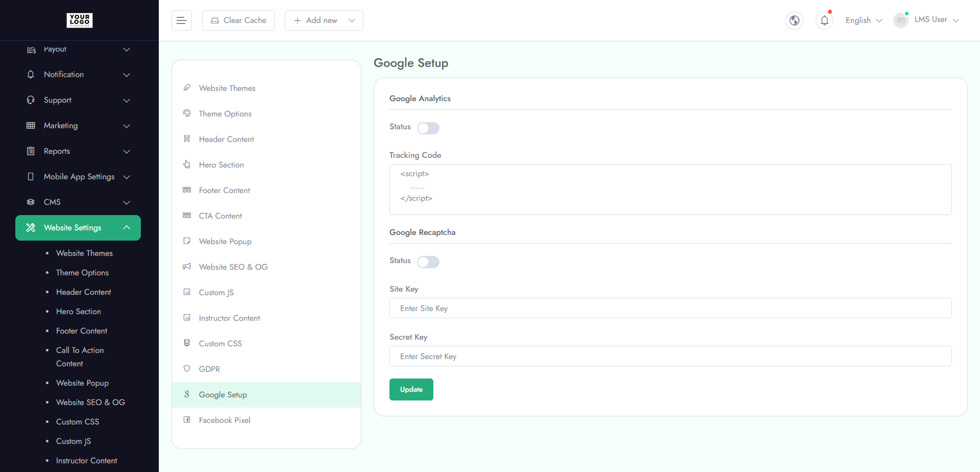Click the icon beside Instructor Content
This screenshot has width=980, height=472.
pyautogui.click(x=187, y=318)
